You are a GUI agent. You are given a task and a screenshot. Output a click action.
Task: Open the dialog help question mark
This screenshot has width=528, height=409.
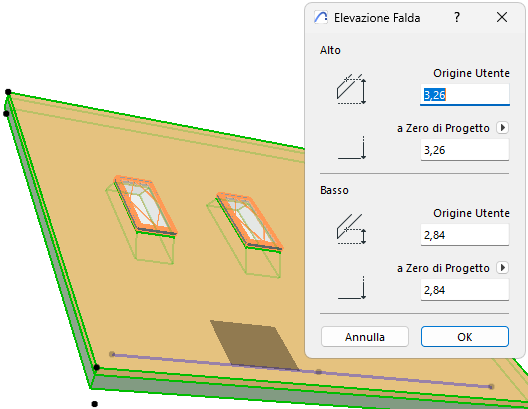pos(457,17)
